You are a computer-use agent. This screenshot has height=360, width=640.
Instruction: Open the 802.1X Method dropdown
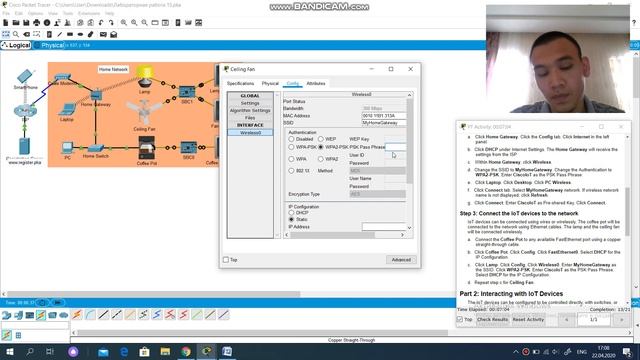378,171
